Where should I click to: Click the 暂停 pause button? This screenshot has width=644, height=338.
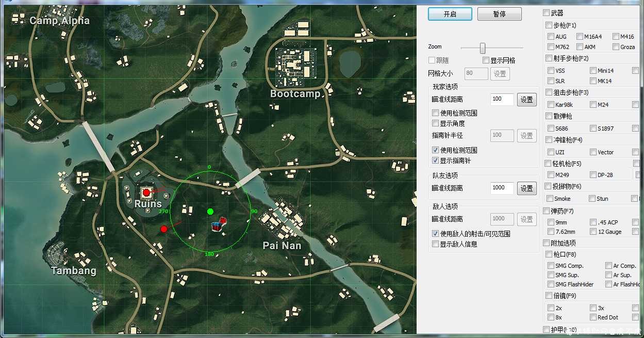[499, 14]
